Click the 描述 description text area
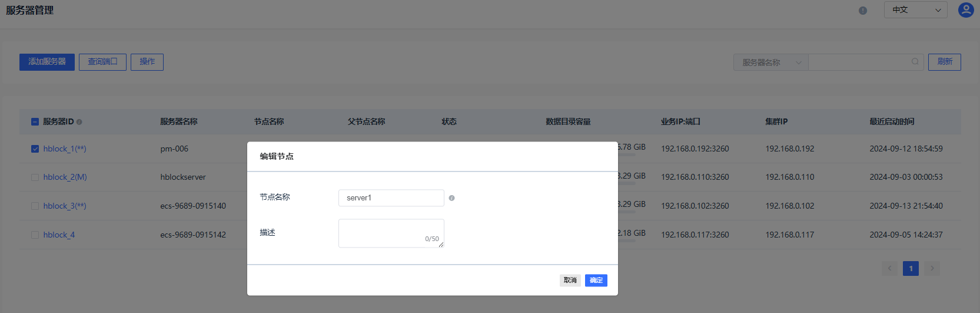Viewport: 980px width, 313px height. tap(391, 233)
